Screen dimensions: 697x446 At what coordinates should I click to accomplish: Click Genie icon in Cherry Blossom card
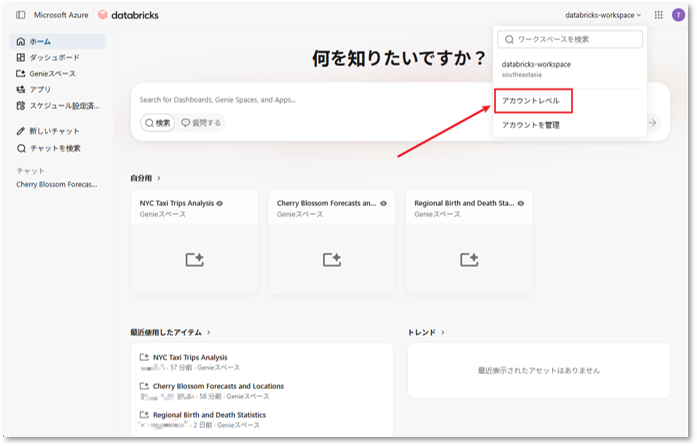[x=332, y=259]
